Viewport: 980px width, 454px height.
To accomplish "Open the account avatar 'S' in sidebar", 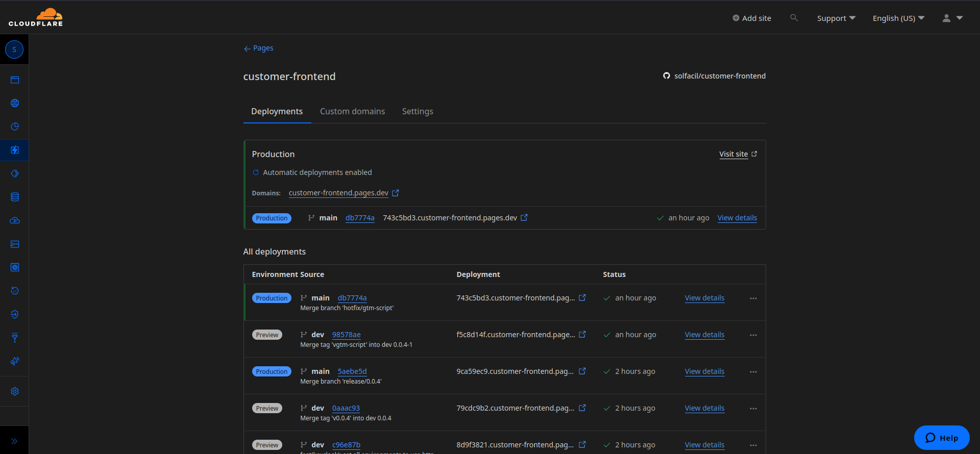I will 14,49.
